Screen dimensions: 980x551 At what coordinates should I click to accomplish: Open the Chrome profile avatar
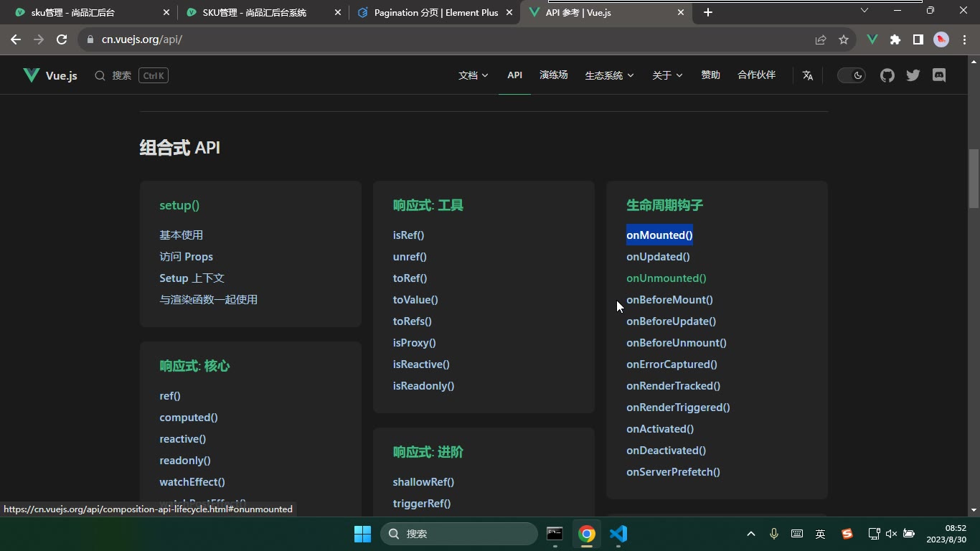(x=941, y=39)
